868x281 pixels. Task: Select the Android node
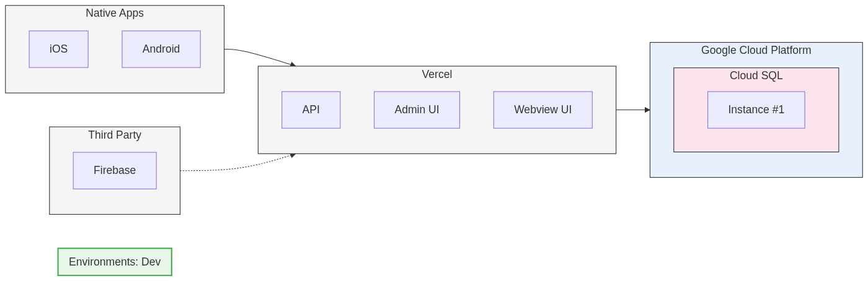[x=161, y=49]
